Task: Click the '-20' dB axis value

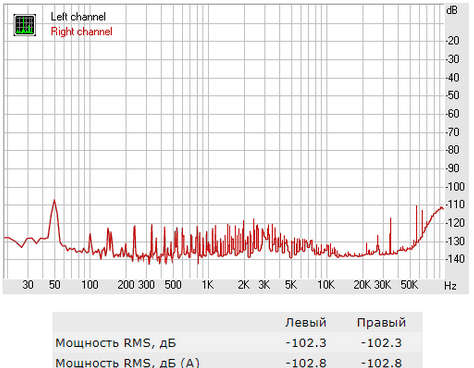Action: 453,41
